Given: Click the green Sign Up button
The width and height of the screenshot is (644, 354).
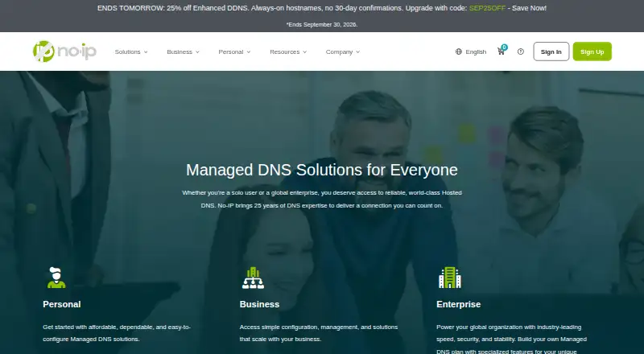Looking at the screenshot, I should [x=592, y=51].
